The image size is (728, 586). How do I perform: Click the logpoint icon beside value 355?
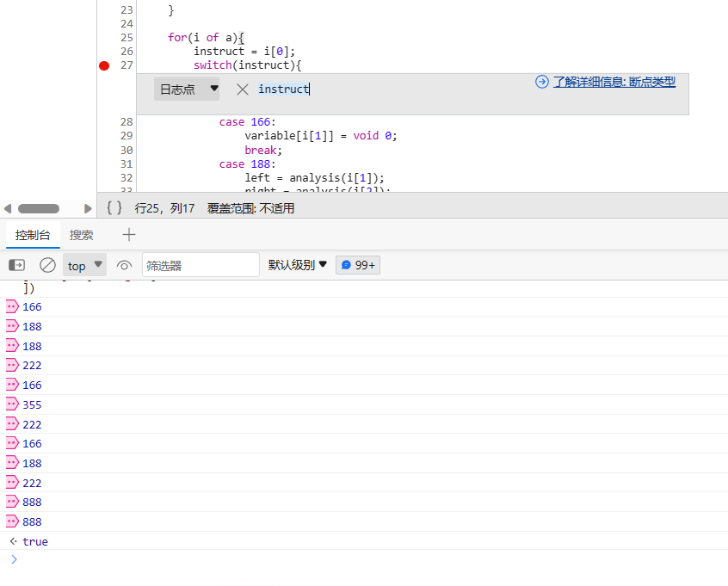(x=12, y=404)
